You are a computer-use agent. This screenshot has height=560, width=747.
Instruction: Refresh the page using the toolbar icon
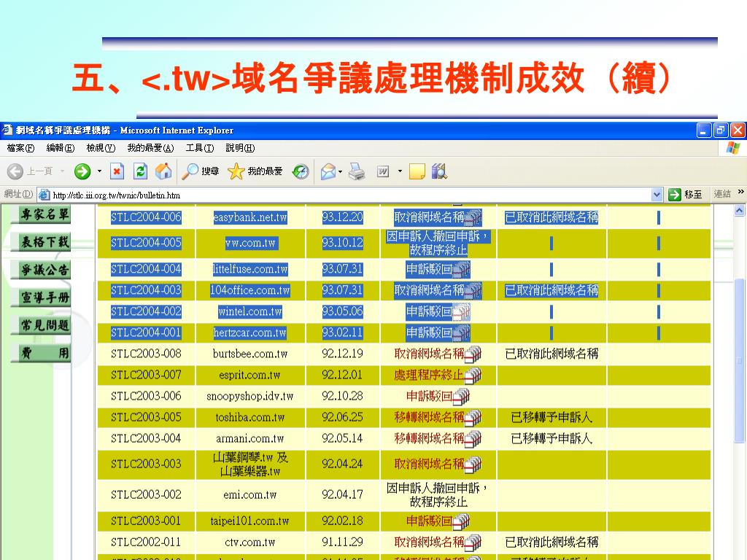tap(140, 171)
